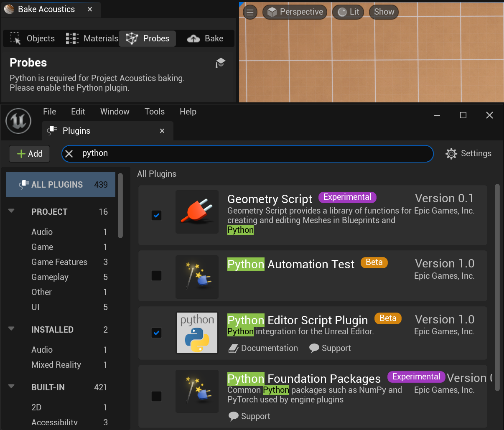
Task: Enable the Python Foundation Packages plugin
Action: tap(157, 396)
